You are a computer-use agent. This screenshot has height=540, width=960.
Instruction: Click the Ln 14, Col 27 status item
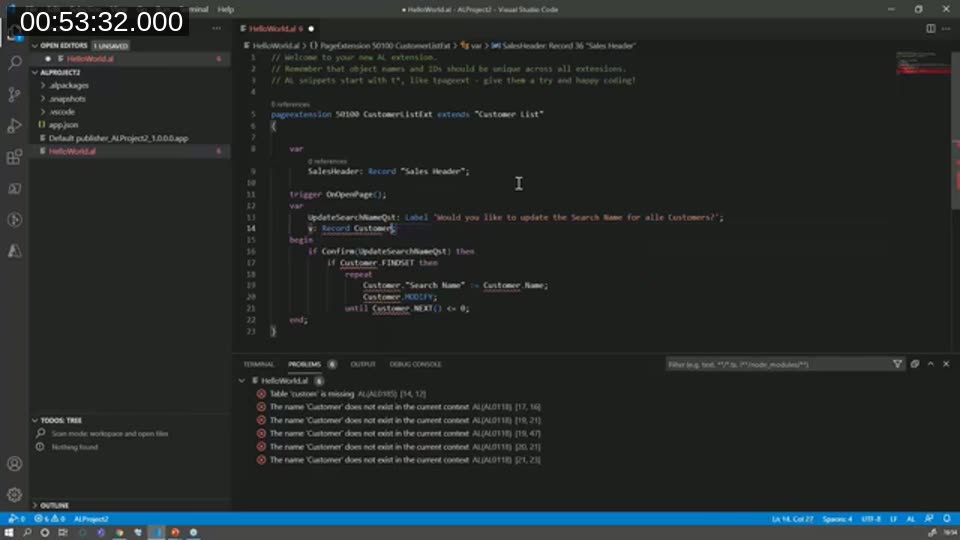(x=792, y=519)
